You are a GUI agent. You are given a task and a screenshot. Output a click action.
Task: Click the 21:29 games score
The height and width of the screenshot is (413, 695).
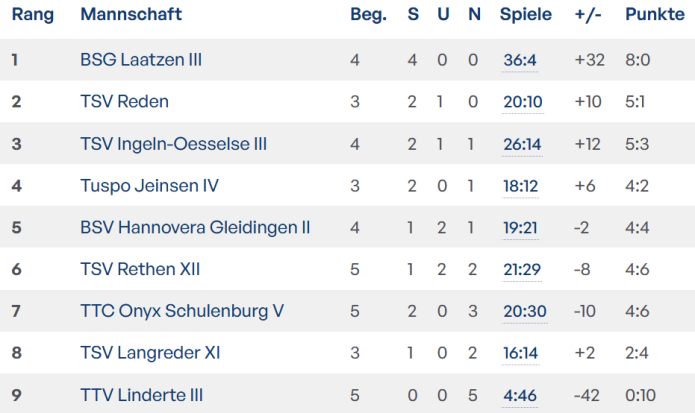[x=522, y=270]
